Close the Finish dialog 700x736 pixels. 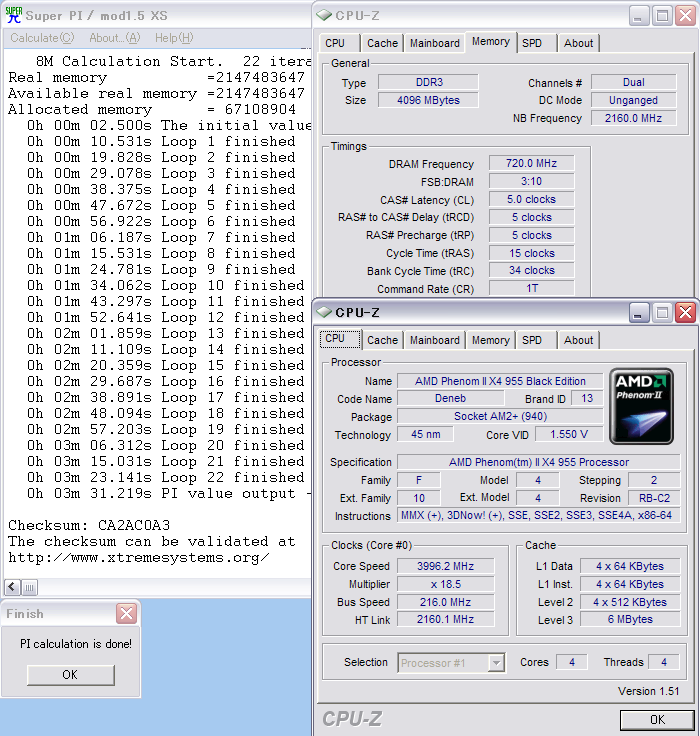pyautogui.click(x=126, y=613)
